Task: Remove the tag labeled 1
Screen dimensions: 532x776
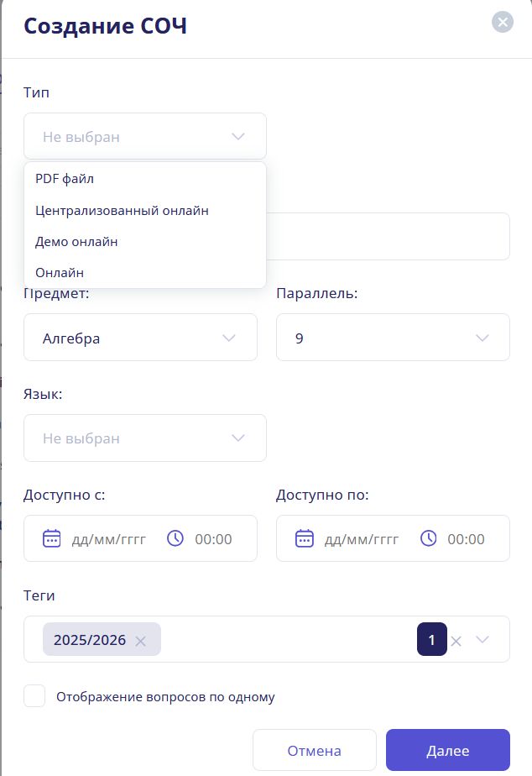Action: (456, 639)
